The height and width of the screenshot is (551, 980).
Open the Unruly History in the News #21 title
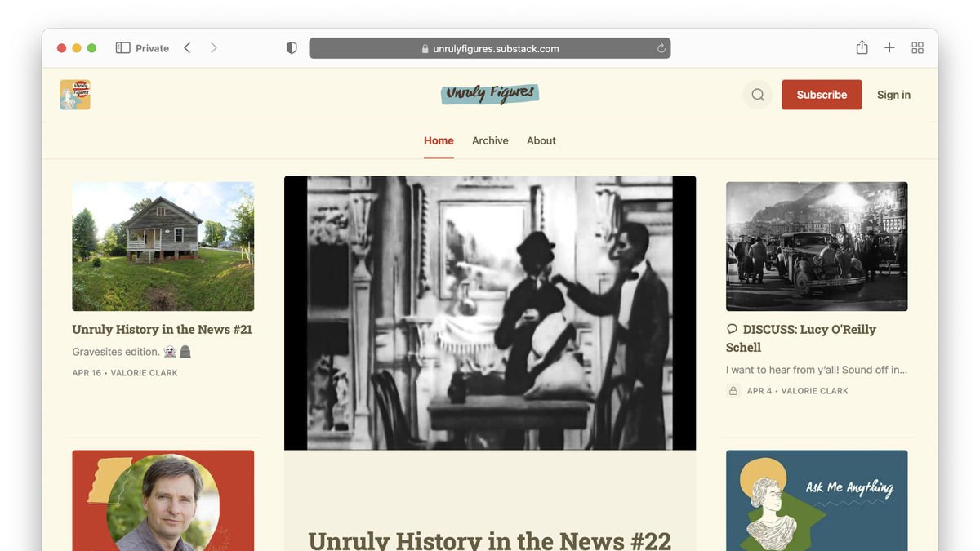coord(163,330)
